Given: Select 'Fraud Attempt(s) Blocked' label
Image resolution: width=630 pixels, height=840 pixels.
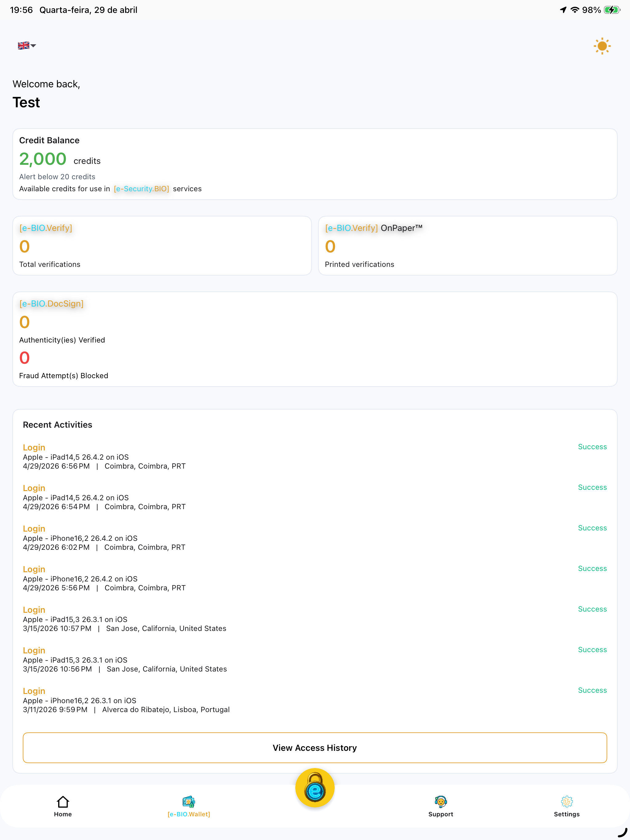Looking at the screenshot, I should [63, 375].
